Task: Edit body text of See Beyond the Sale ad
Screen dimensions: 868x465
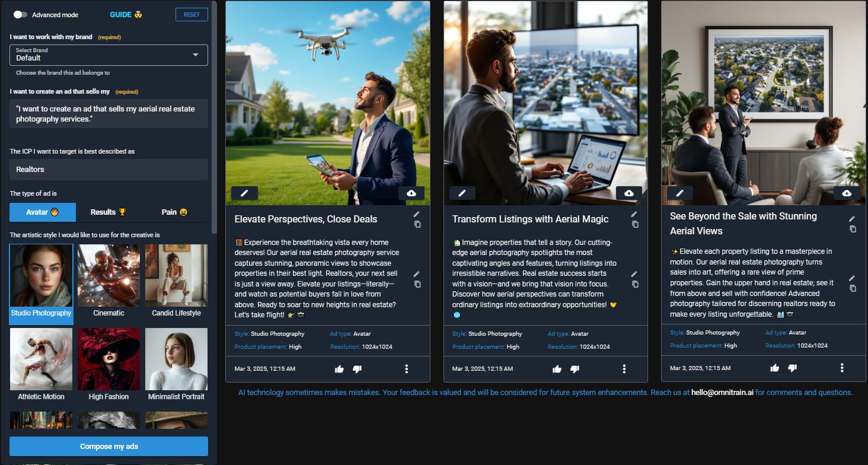Action: [852, 278]
